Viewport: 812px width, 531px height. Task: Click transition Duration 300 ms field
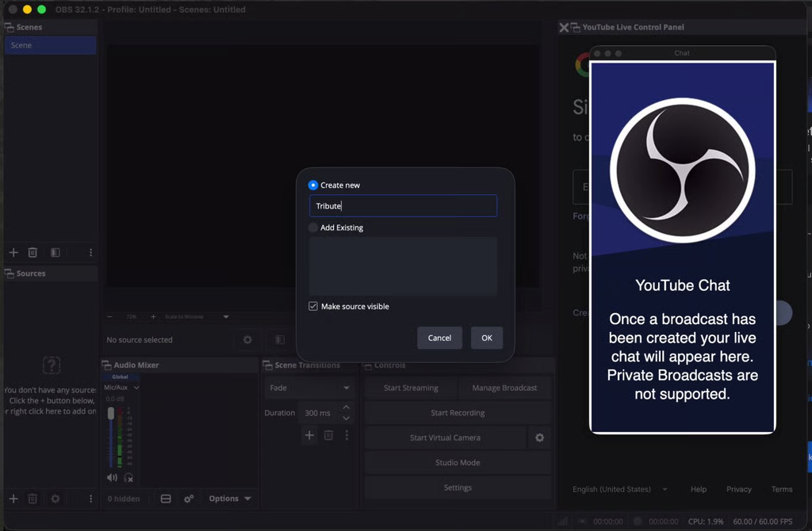[x=320, y=413]
